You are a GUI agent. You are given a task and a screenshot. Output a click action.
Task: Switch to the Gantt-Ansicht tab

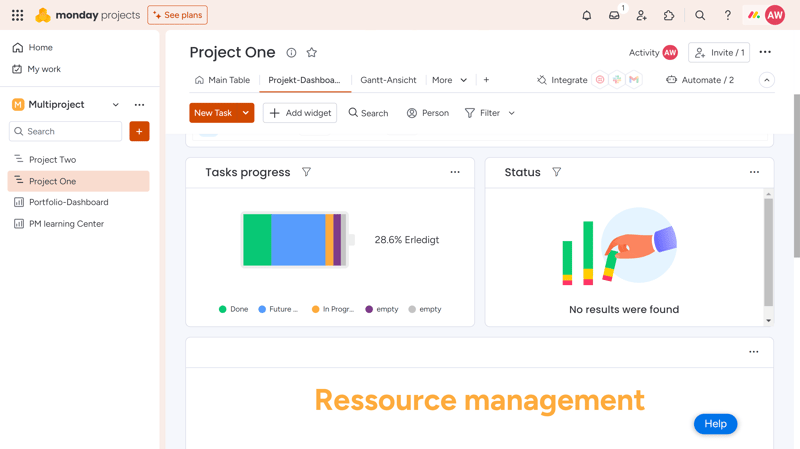(x=388, y=80)
